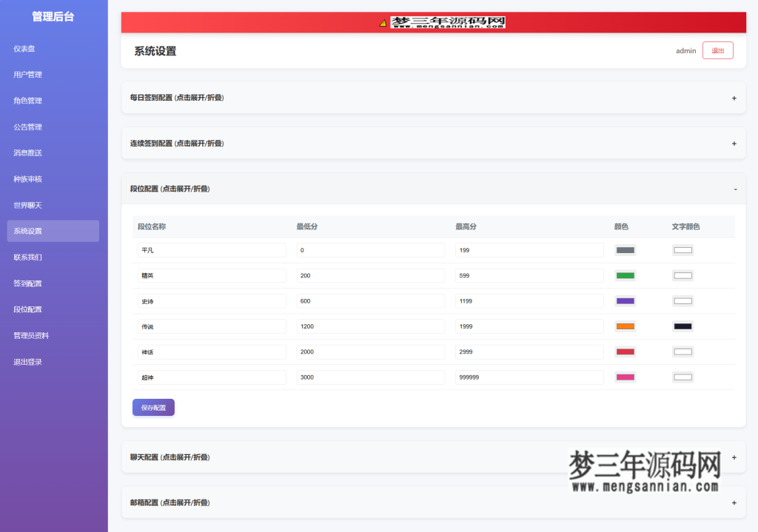Image resolution: width=758 pixels, height=532 pixels.
Task: Open 用户管理 from the sidebar
Action: tap(30, 74)
